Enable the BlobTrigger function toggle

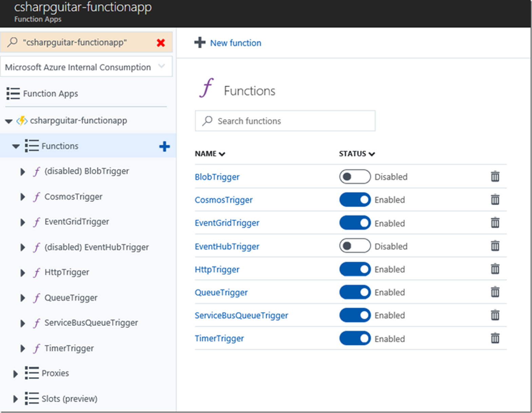(355, 177)
